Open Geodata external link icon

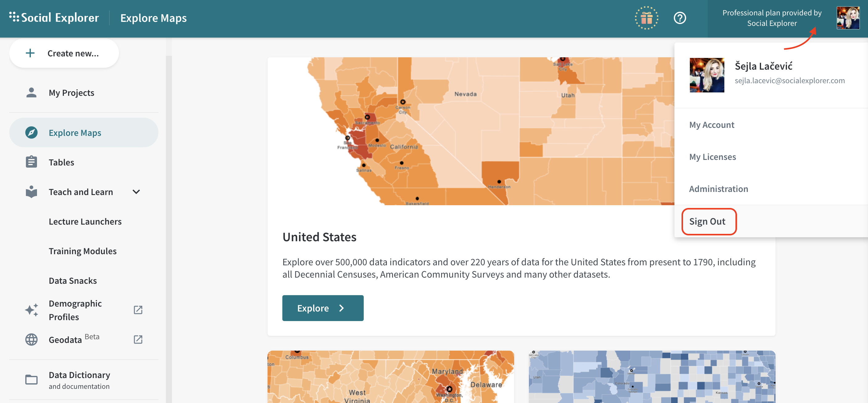point(138,339)
